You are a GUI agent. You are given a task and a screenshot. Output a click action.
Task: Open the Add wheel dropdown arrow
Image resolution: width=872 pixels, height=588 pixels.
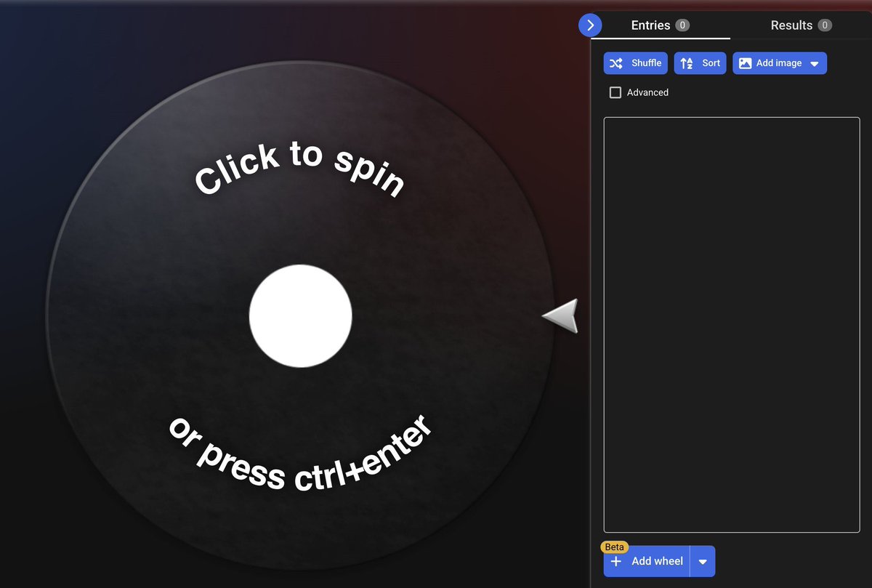[703, 562]
